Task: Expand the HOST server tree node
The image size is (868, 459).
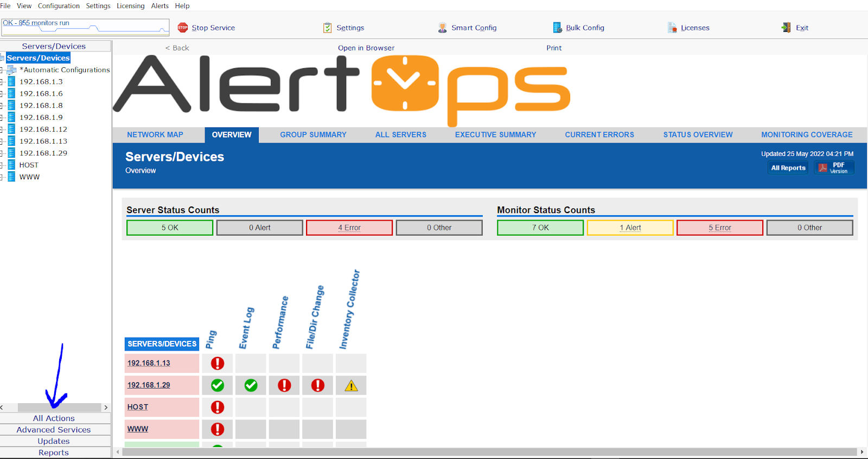Action: tap(2, 165)
